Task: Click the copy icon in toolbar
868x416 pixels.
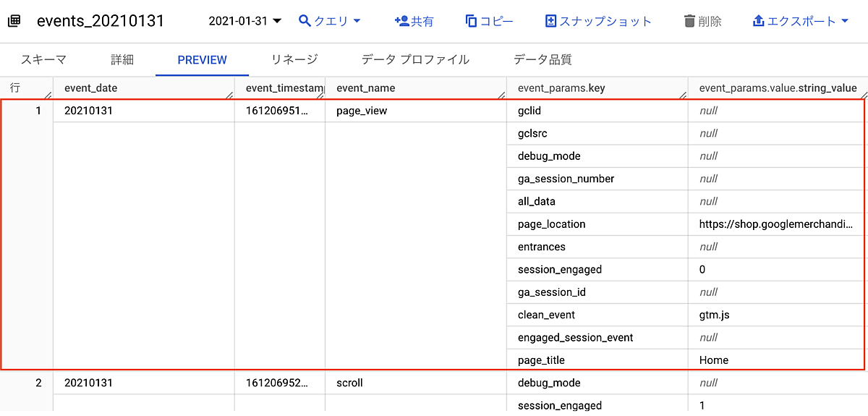Action: (472, 21)
